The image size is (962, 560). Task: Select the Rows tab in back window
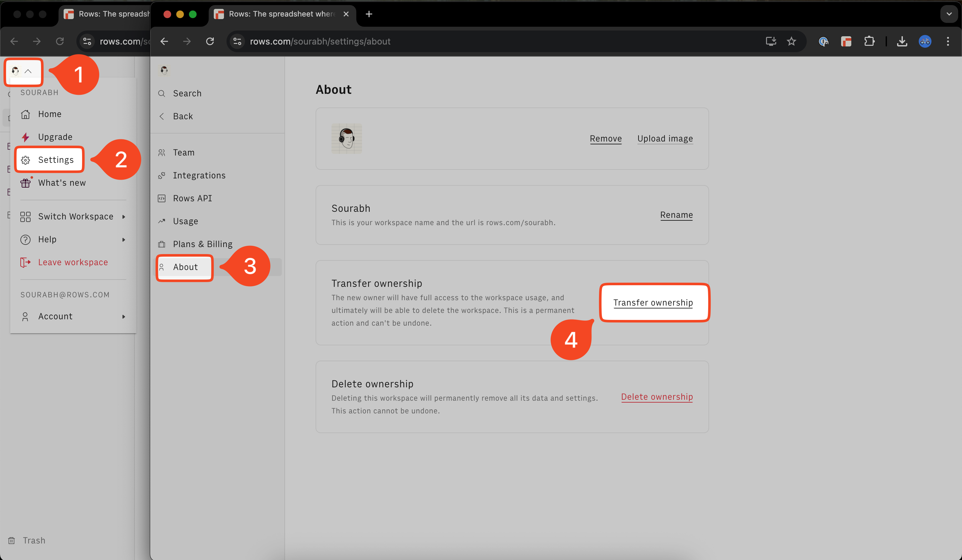tap(105, 14)
